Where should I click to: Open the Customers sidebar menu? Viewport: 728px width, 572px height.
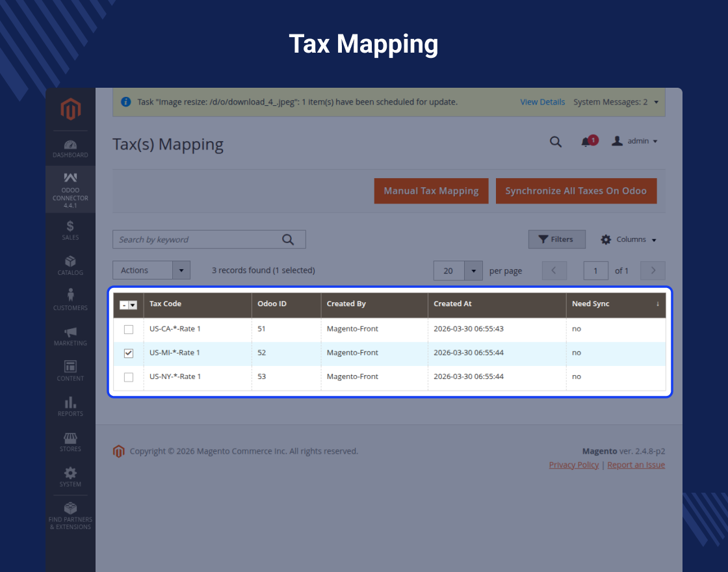point(71,300)
